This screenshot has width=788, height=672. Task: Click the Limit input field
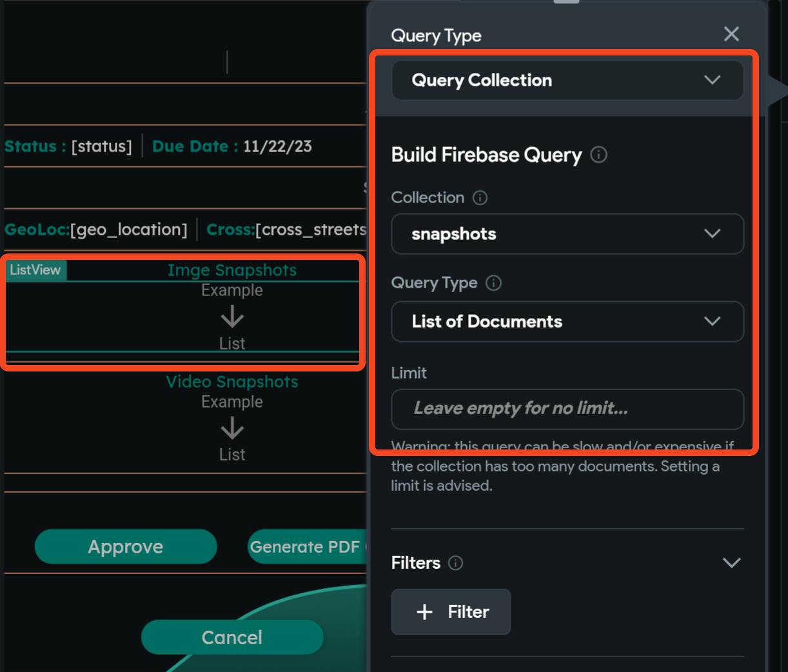(567, 409)
